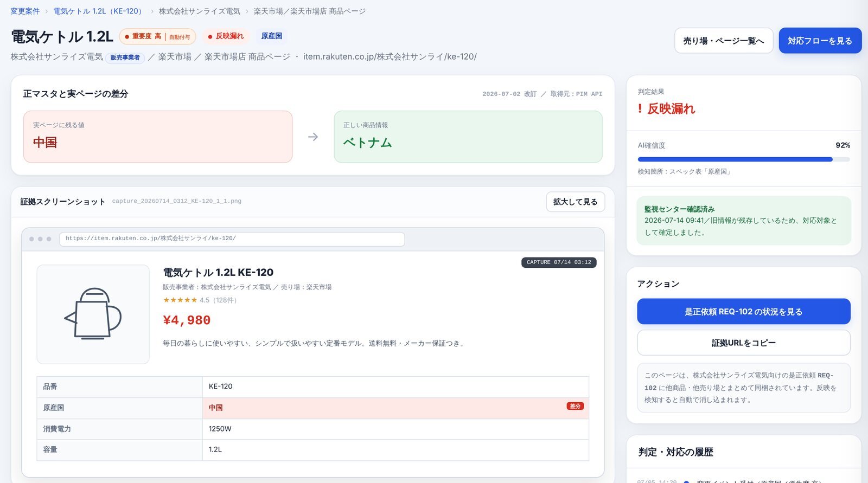Copy the evidence URL with 証拠URLをコピー
Image resolution: width=868 pixels, height=483 pixels.
tap(744, 343)
